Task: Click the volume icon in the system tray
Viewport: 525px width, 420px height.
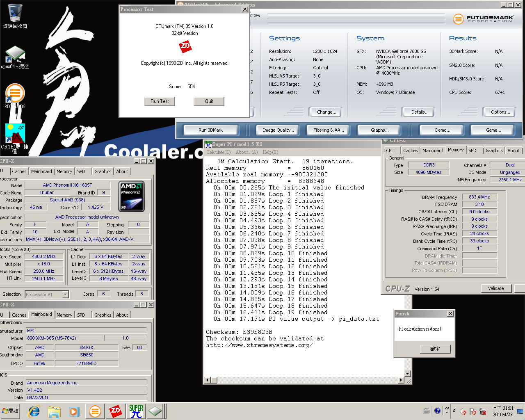Action: (x=463, y=411)
